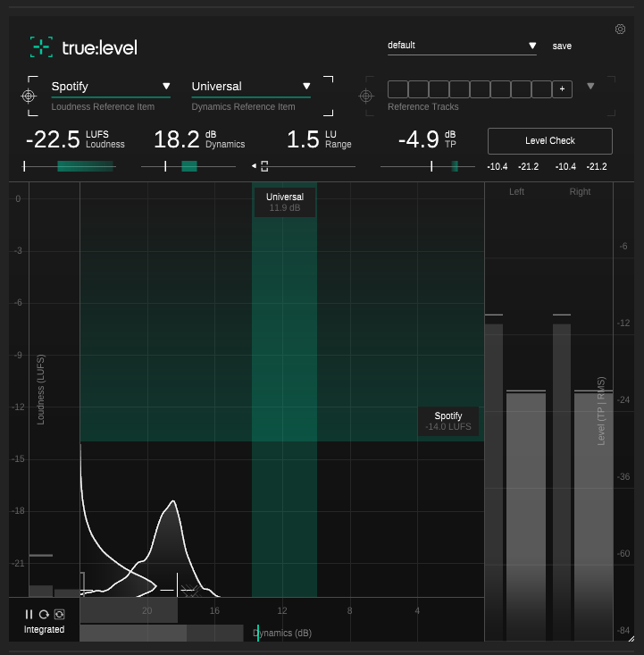Save the current preset
Image resolution: width=644 pixels, height=655 pixels.
coord(562,46)
